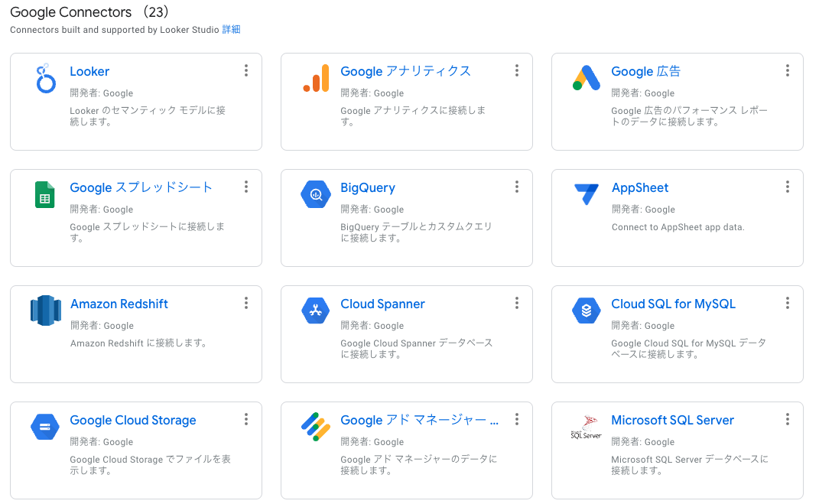
Task: Click the Cloud Spanner hexagon icon
Action: 316,311
